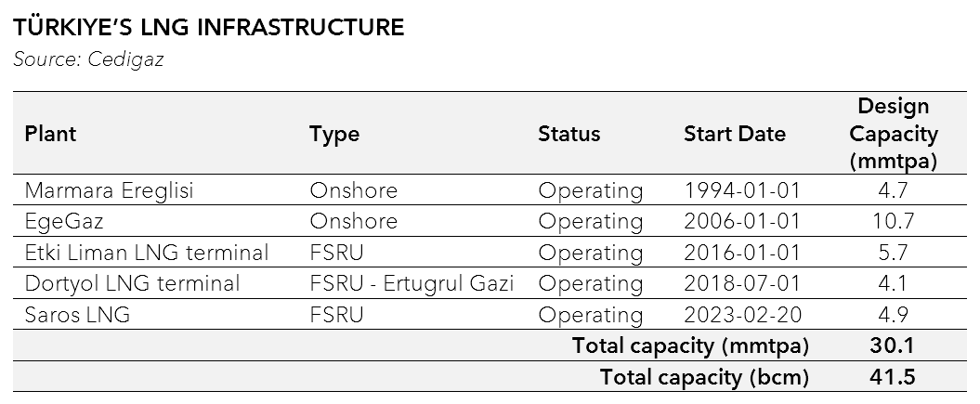
Task: Click the start date 2018-07-01
Action: tap(741, 283)
